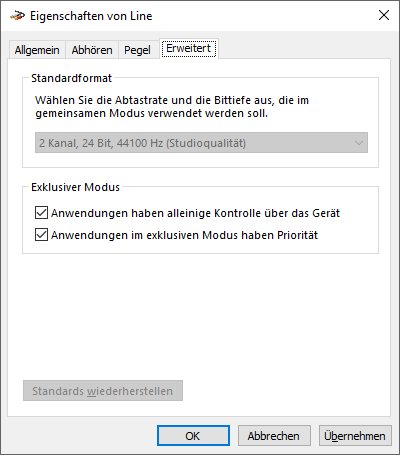Uncheck the alleinige Kontrolle über das Gerät checkbox
The height and width of the screenshot is (455, 400).
point(41,213)
